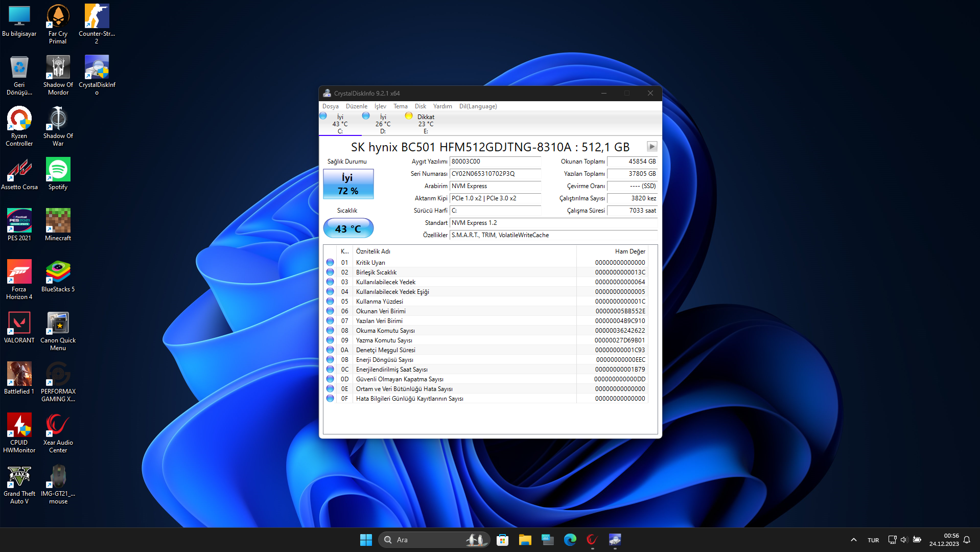Click the Seri Numarası value field
The width and height of the screenshot is (980, 552).
pos(495,174)
